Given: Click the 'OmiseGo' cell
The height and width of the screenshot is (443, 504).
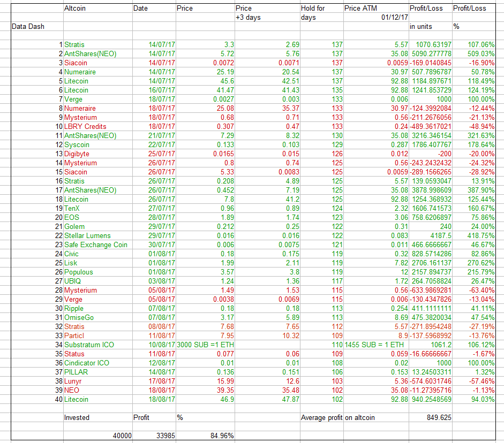Looking at the screenshot, I should (98, 317).
